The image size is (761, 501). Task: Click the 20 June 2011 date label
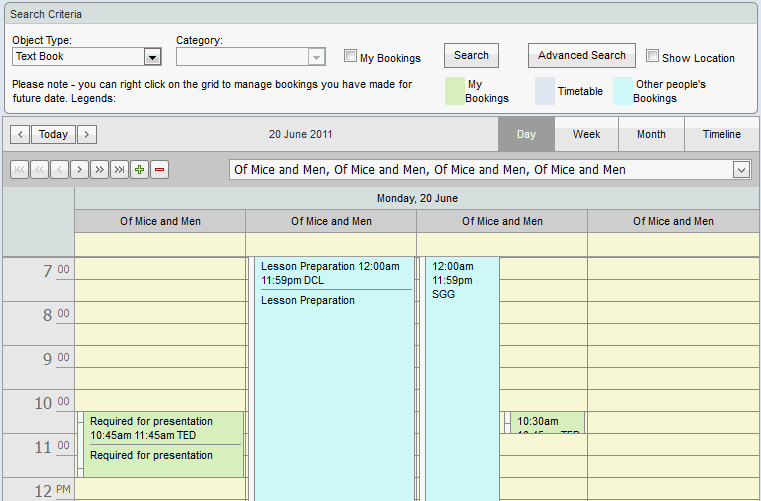tap(300, 134)
